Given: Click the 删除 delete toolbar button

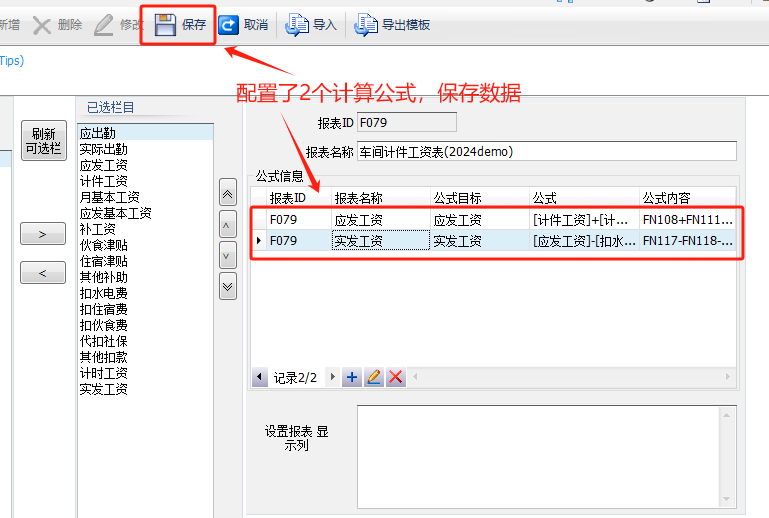Looking at the screenshot, I should [57, 25].
